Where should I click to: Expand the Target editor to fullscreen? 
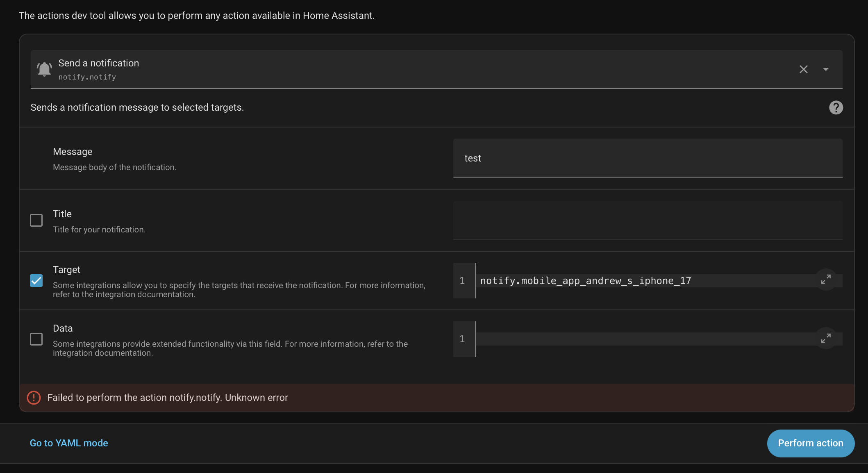coord(825,280)
